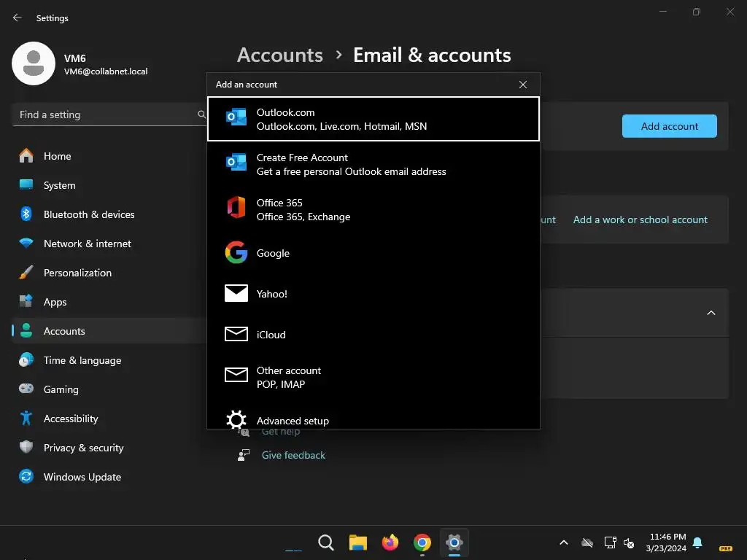This screenshot has height=560, width=747.
Task: Click the iCloud envelope icon
Action: [236, 334]
